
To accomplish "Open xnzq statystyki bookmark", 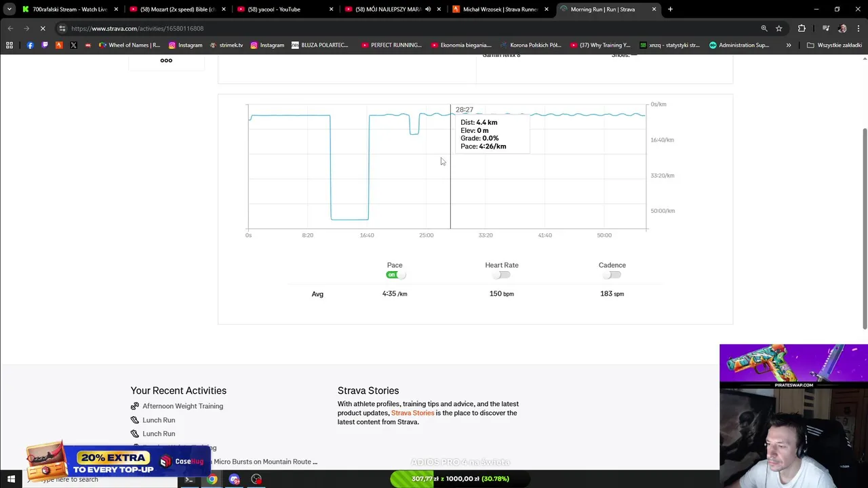I will 670,45.
